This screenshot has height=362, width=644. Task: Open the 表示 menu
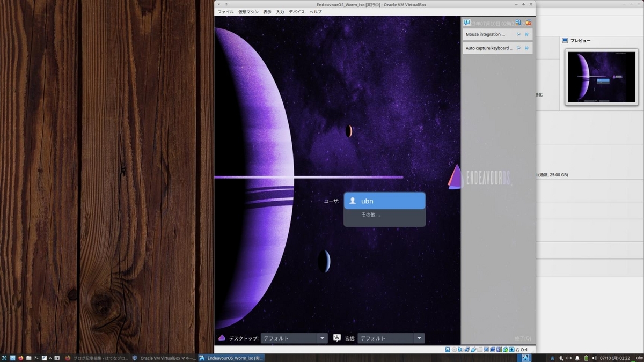click(x=267, y=12)
